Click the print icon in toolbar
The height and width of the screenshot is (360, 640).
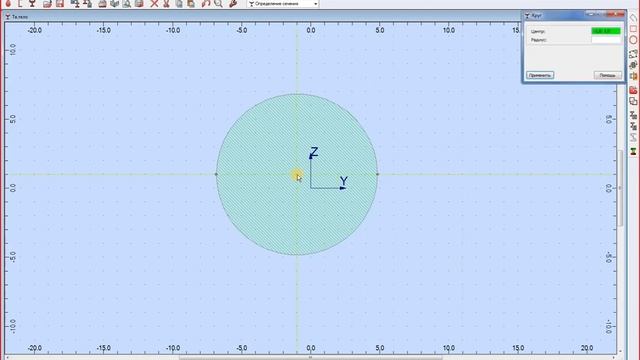tap(102, 4)
